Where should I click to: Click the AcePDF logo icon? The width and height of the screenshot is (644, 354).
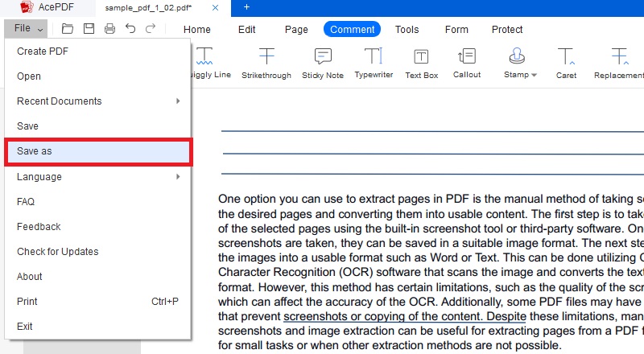tap(27, 7)
